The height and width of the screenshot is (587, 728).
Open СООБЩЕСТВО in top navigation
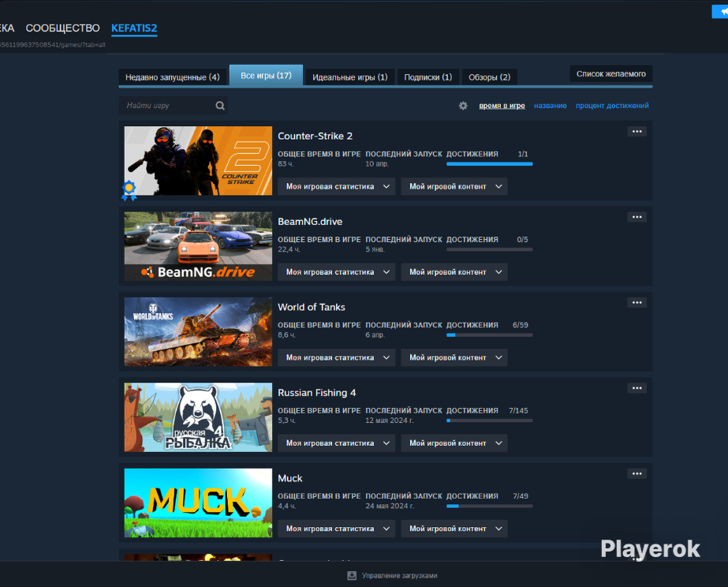62,28
